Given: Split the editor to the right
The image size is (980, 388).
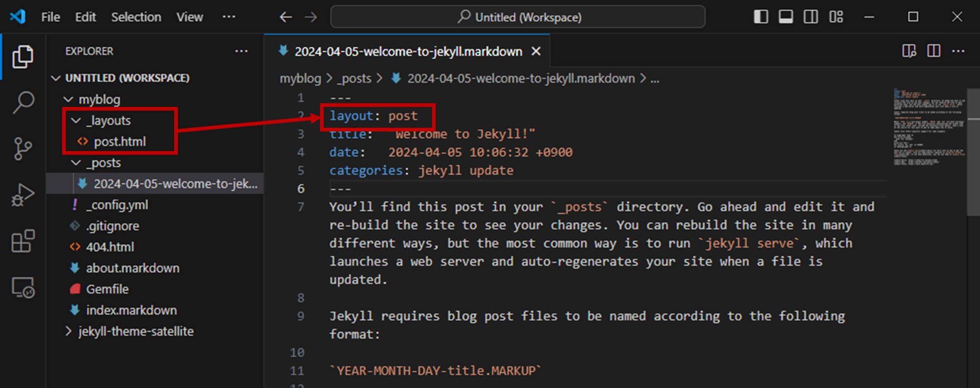Looking at the screenshot, I should point(933,51).
